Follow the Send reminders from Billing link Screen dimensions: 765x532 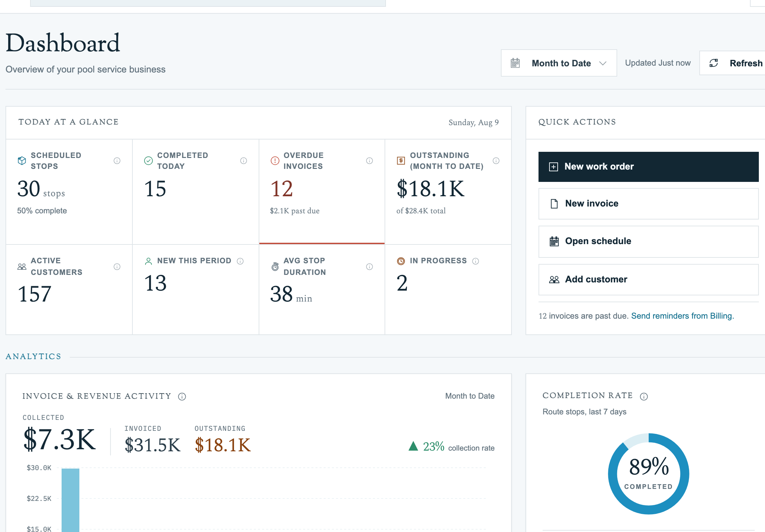pyautogui.click(x=683, y=316)
